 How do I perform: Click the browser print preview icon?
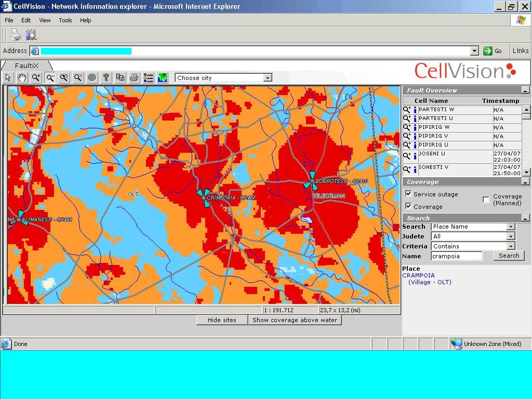(31, 35)
